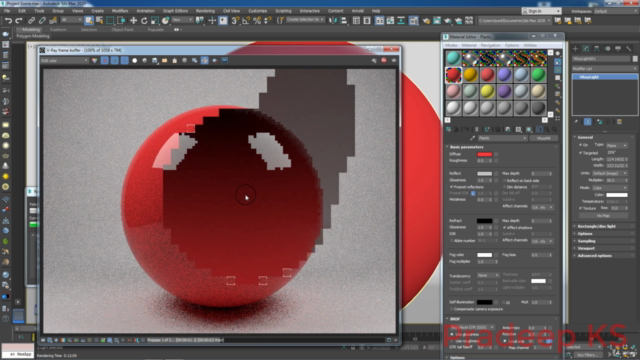Toggle the Dim distance checkbox
Viewport: 640px width, 360px height.
504,187
